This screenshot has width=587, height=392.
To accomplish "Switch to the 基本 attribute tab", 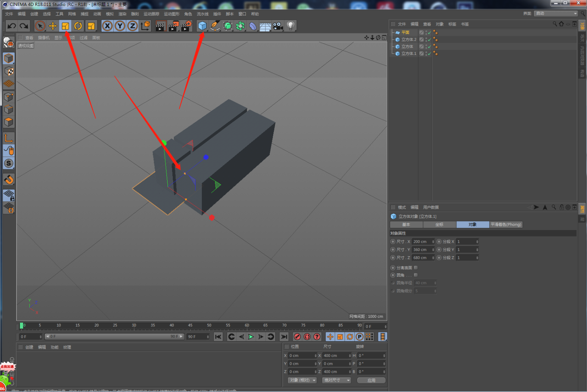I will [406, 225].
